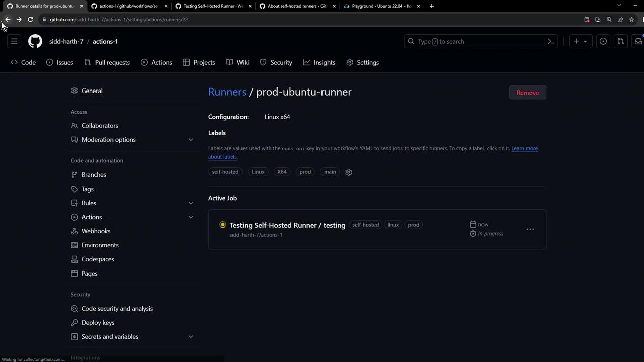Expand the Secrets and variables section
The width and height of the screenshot is (644, 362).
click(132, 336)
